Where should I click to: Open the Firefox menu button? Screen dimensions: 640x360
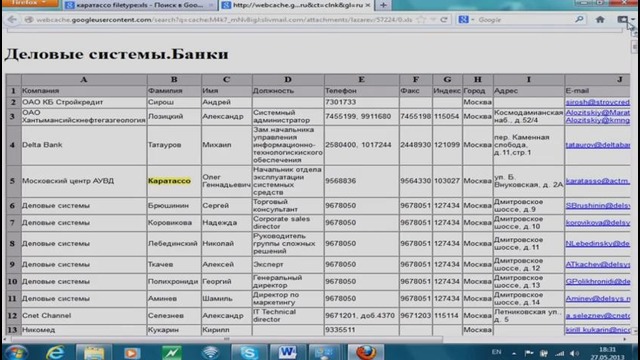coord(29,3)
